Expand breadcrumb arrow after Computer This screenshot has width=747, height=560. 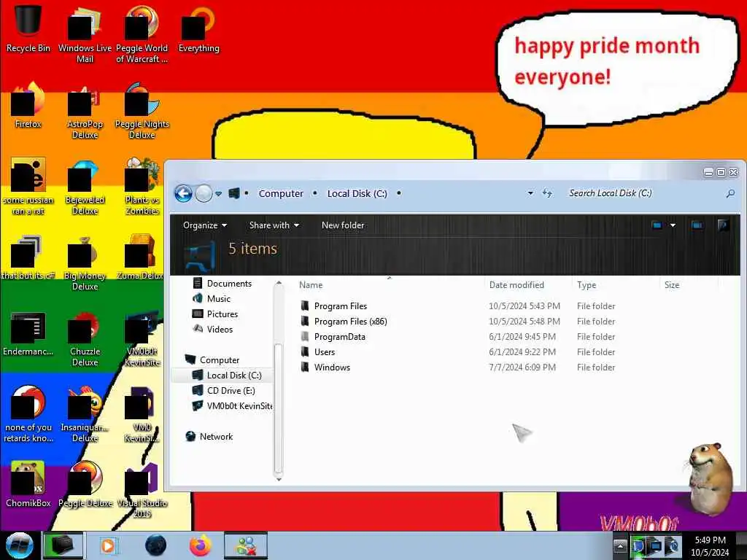click(x=315, y=193)
